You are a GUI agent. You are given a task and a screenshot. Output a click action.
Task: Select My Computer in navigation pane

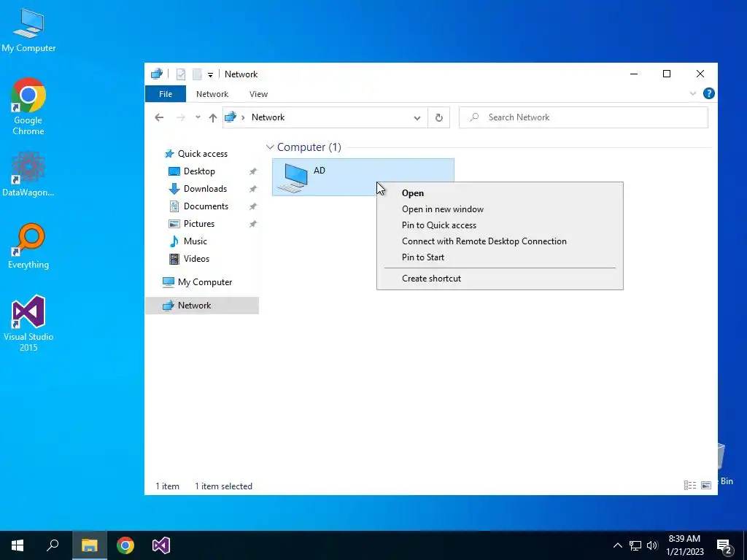[x=205, y=282]
